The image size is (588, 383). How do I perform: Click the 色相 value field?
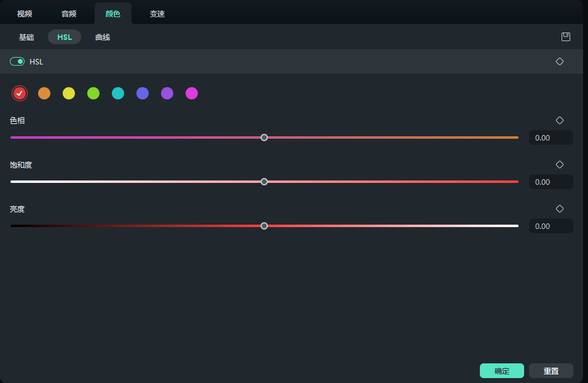[551, 137]
